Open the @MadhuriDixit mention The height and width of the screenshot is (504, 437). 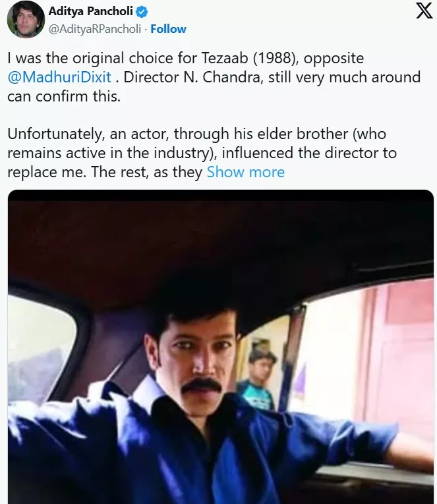59,77
